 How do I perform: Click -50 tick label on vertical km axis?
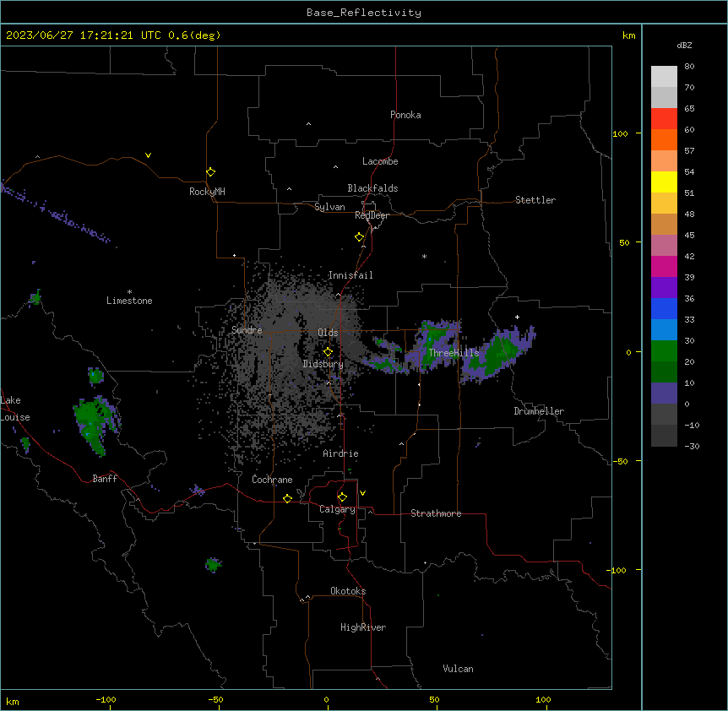(620, 461)
